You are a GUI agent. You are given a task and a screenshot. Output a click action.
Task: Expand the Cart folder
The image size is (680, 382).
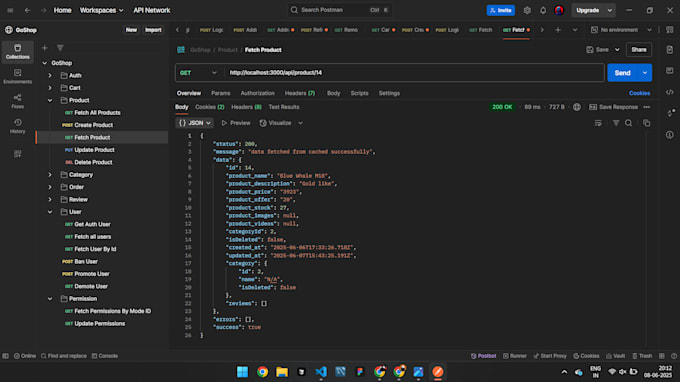50,88
